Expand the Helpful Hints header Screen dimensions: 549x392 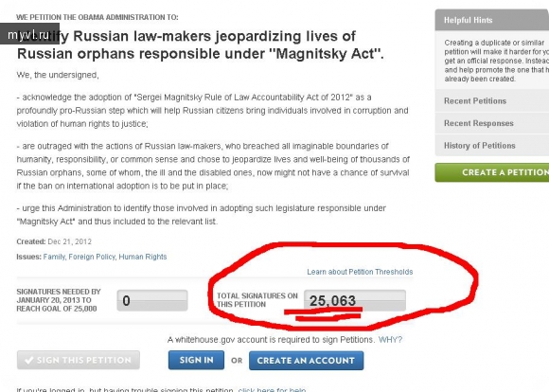coord(491,20)
